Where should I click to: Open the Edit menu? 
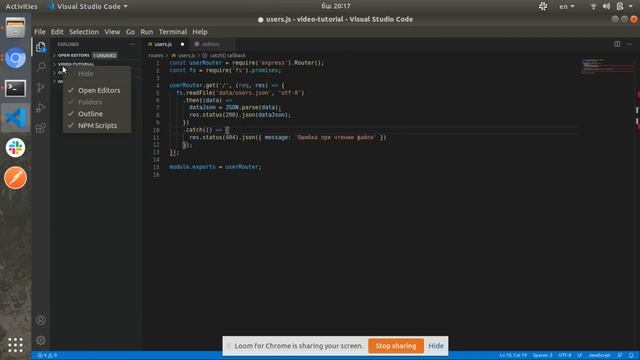click(57, 32)
